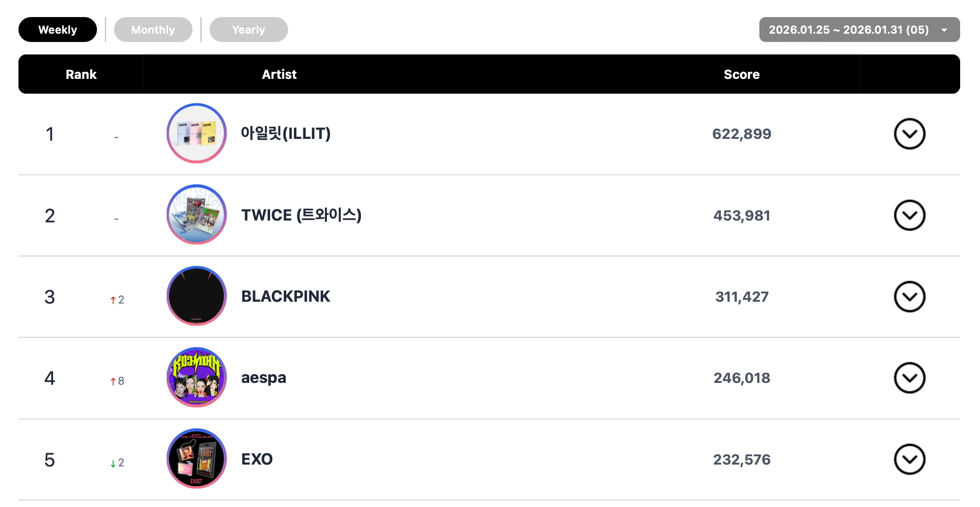Switch to the Weekly chart tab
The height and width of the screenshot is (507, 980).
pos(58,30)
